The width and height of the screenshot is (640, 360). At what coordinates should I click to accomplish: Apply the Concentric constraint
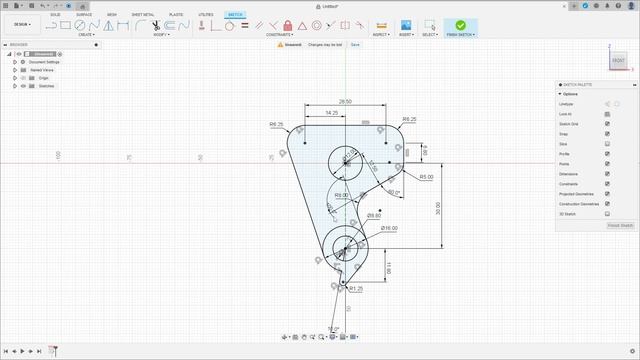point(316,26)
